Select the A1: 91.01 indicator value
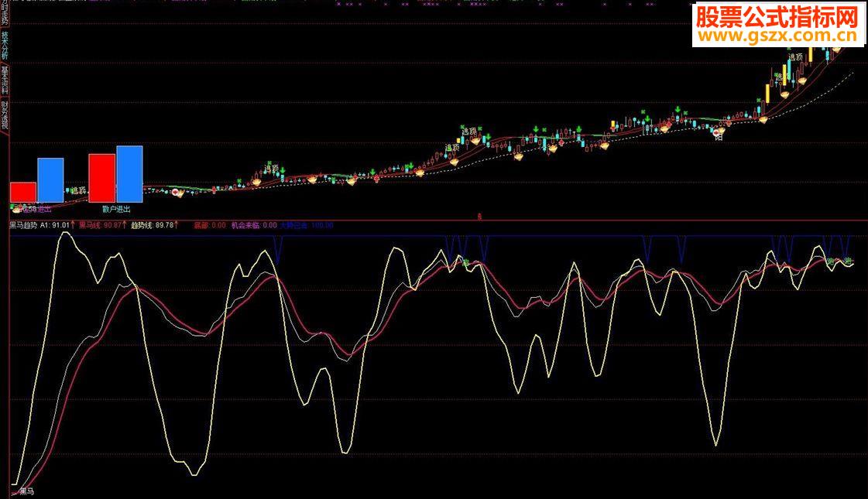 55,225
